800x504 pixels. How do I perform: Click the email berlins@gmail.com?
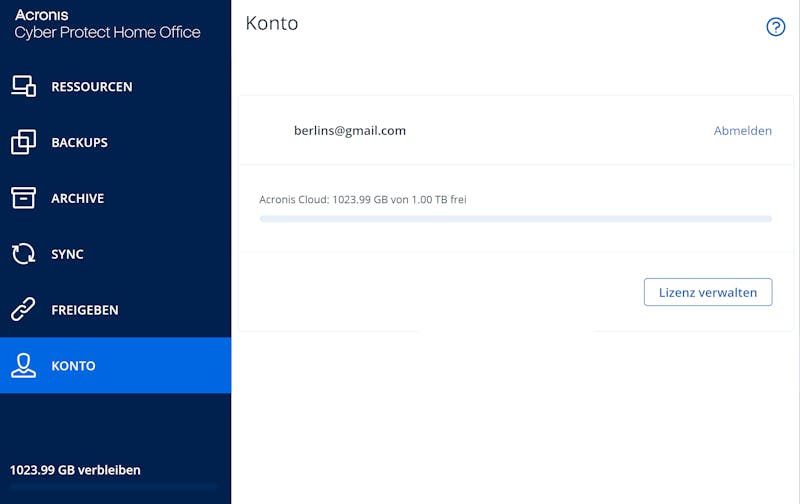click(x=350, y=131)
